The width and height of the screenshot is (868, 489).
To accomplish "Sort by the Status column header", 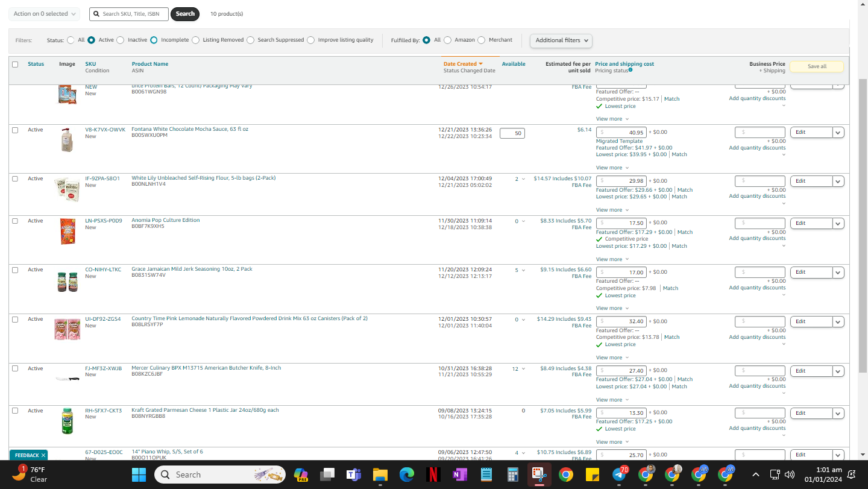I will click(x=36, y=64).
